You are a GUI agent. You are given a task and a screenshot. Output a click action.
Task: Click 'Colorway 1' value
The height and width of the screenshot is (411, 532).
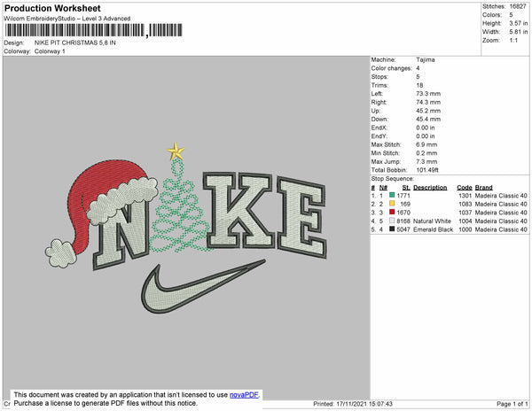click(50, 51)
